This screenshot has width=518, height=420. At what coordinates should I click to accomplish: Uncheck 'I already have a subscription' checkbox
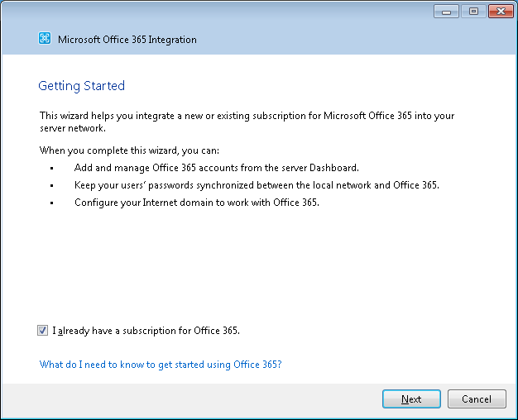(x=42, y=330)
